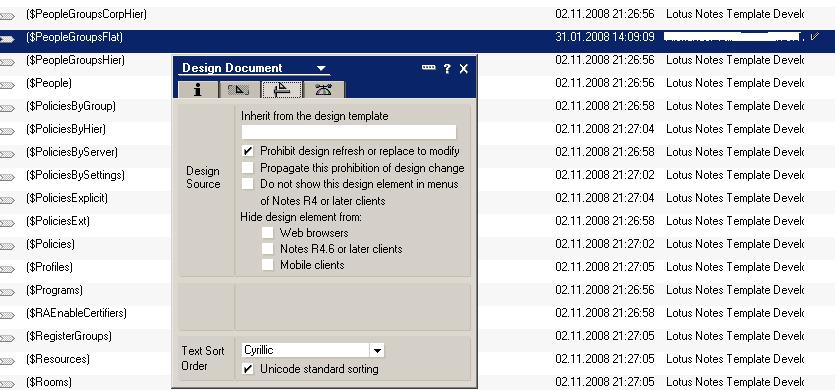Screen dimensions: 835x390
Task: Select the ($PeopleGroupsCorpHier) view row
Action: coord(86,14)
